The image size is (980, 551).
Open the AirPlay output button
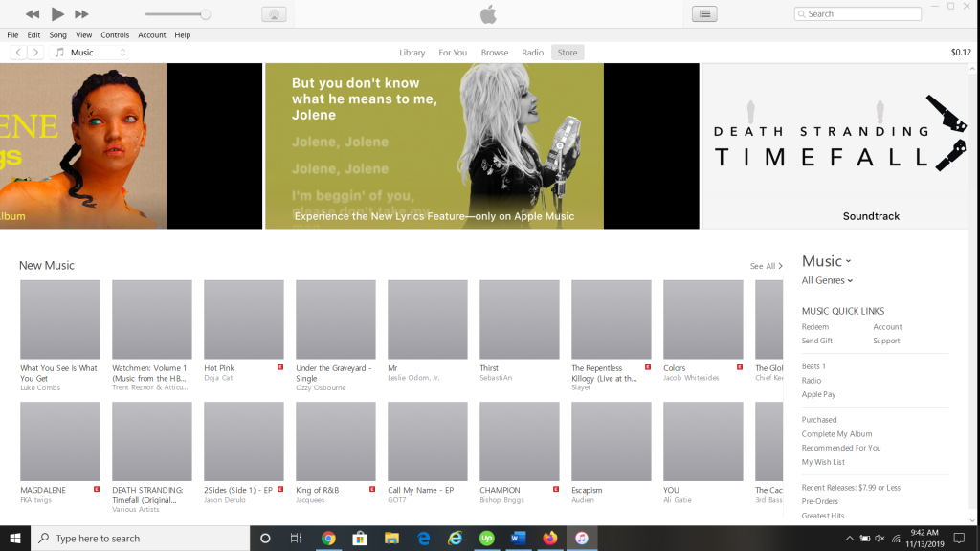point(274,14)
